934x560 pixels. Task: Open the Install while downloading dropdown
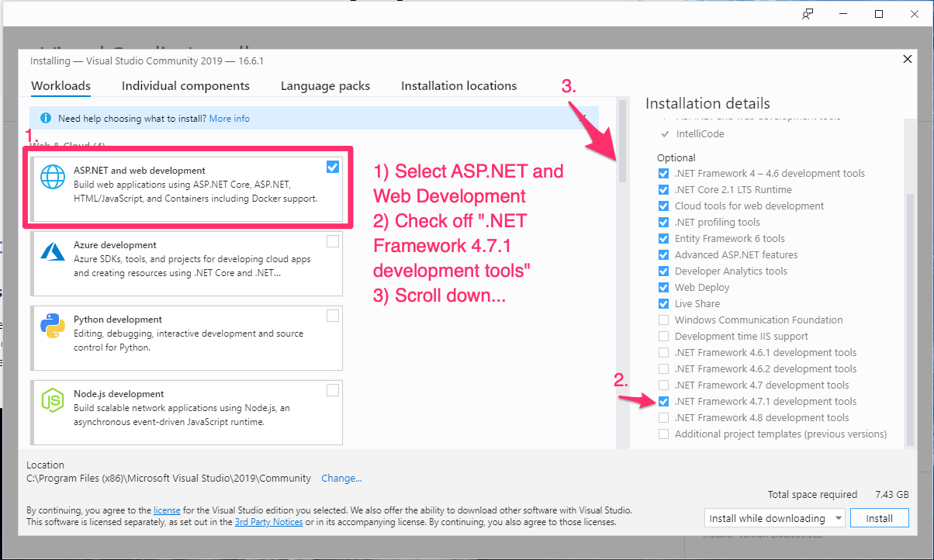(x=775, y=518)
